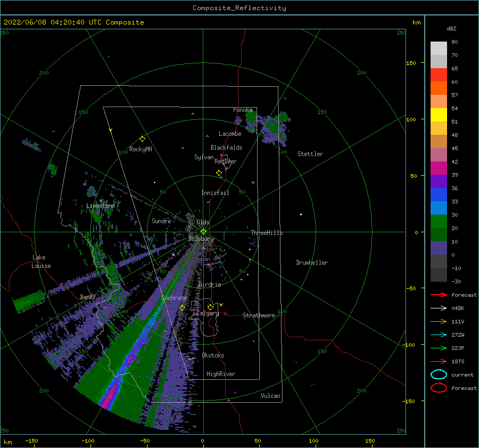Select the Sylvan label

(204, 157)
